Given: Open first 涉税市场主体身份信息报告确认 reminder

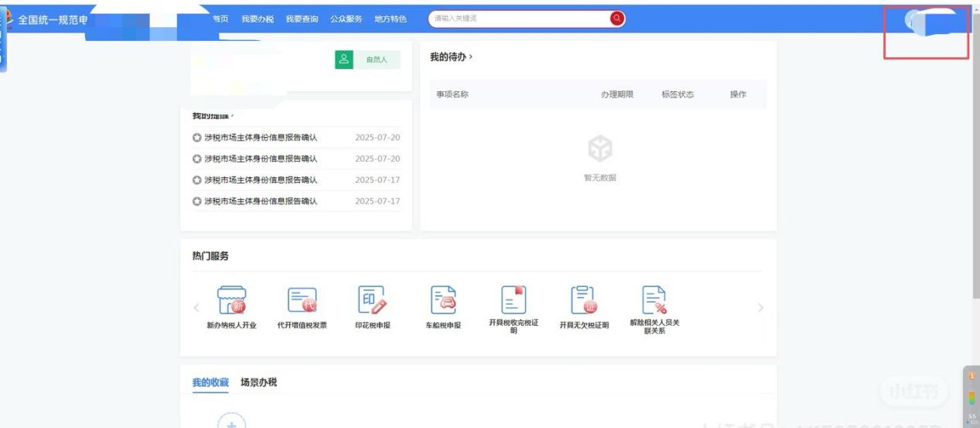Looking at the screenshot, I should coord(260,138).
